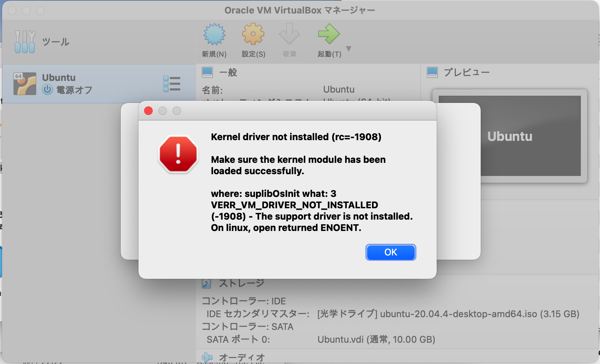Click the Discard (破棄) toolbar icon

(289, 34)
